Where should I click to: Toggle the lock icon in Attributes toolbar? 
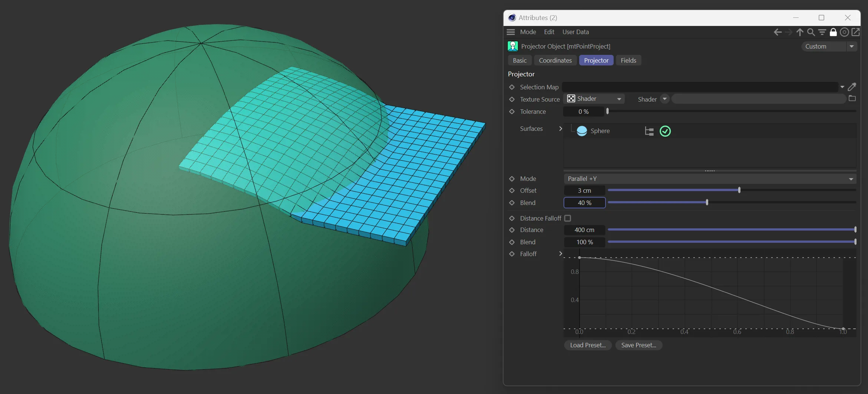click(x=833, y=32)
